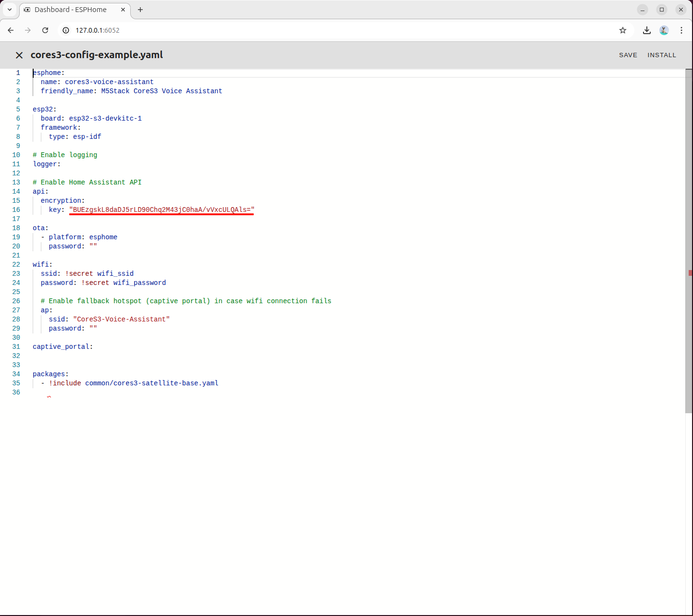Select the Dashboard - ESPHome tab
Image resolution: width=693 pixels, height=616 pixels.
click(x=71, y=10)
